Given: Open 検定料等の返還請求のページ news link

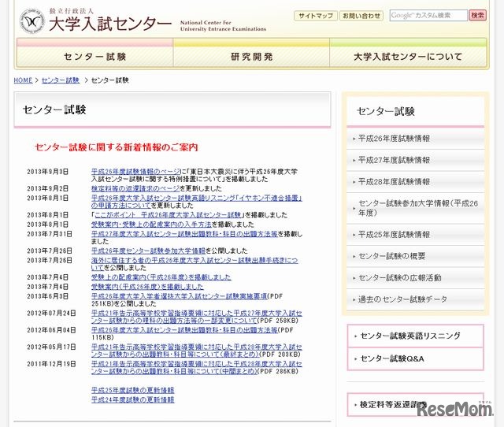Looking at the screenshot, I should coord(135,188).
